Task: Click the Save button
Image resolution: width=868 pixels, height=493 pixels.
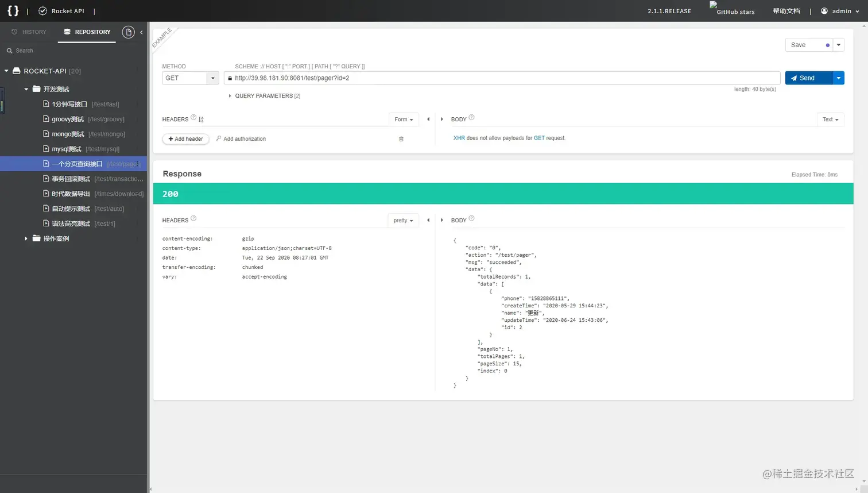Action: coord(809,45)
